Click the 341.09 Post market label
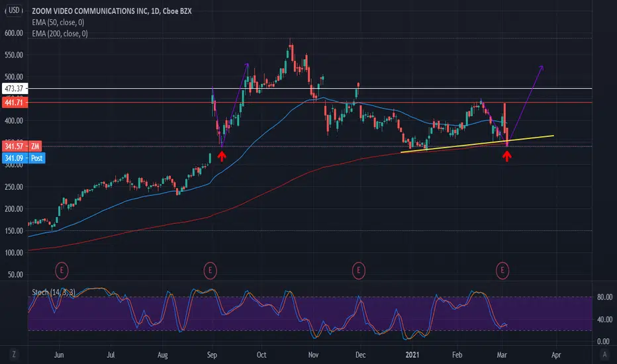Viewport: 617px width, 364px height. tap(24, 158)
